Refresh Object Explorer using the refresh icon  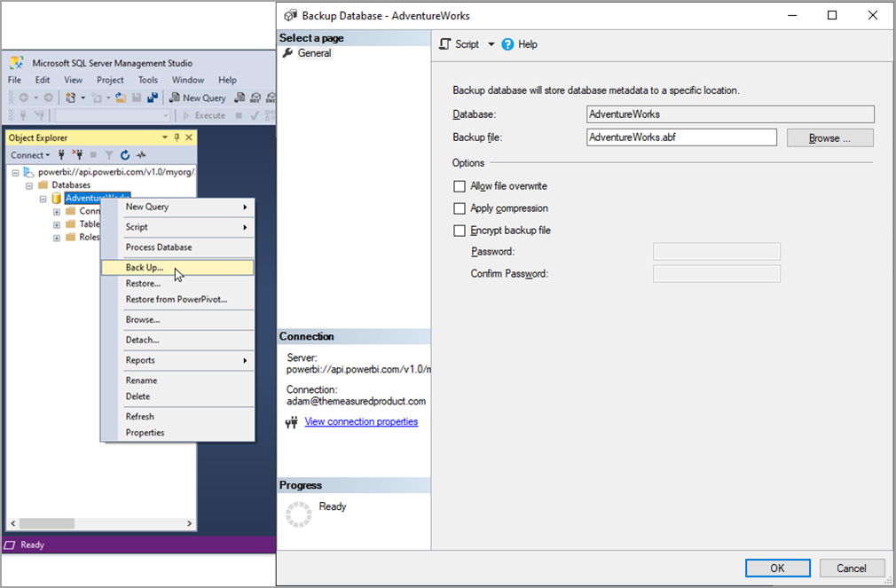[125, 155]
